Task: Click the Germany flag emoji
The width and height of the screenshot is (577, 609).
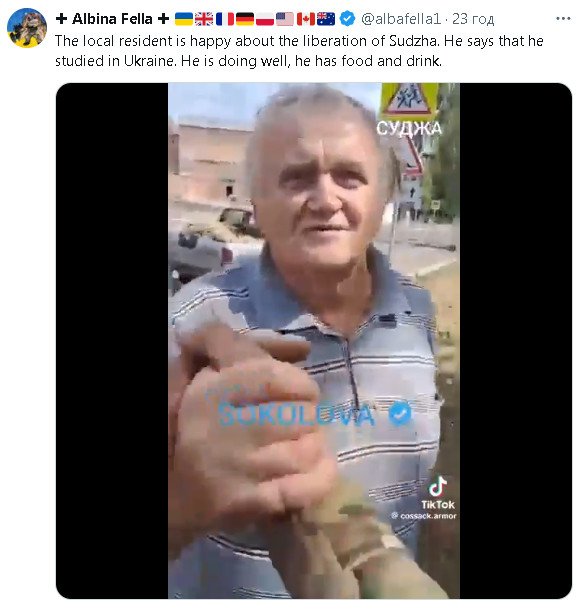Action: [245, 19]
